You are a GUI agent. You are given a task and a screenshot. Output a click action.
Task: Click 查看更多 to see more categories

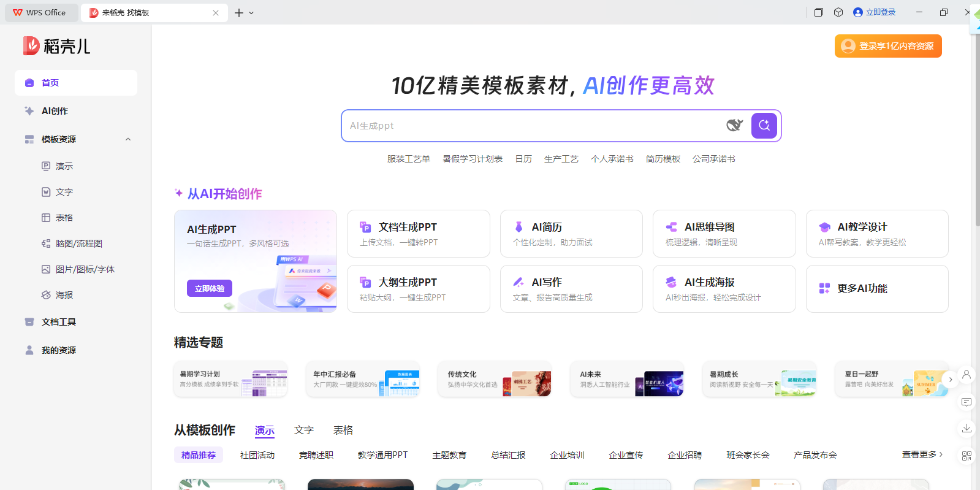[x=922, y=454]
